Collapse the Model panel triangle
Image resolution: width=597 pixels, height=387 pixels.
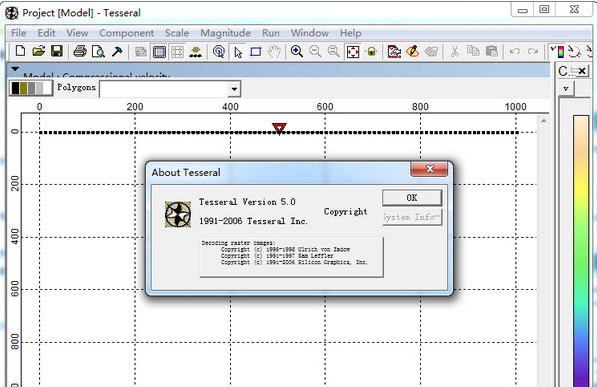15,69
